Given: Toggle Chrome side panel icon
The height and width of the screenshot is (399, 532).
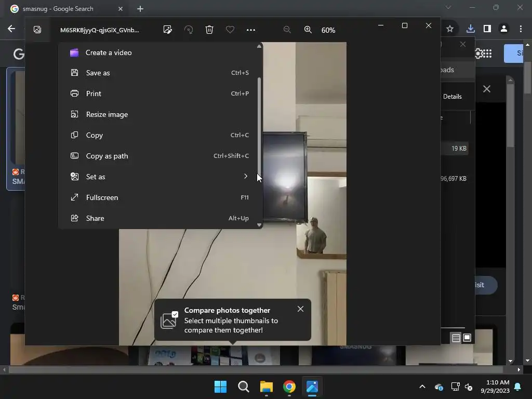Looking at the screenshot, I should click(x=487, y=29).
